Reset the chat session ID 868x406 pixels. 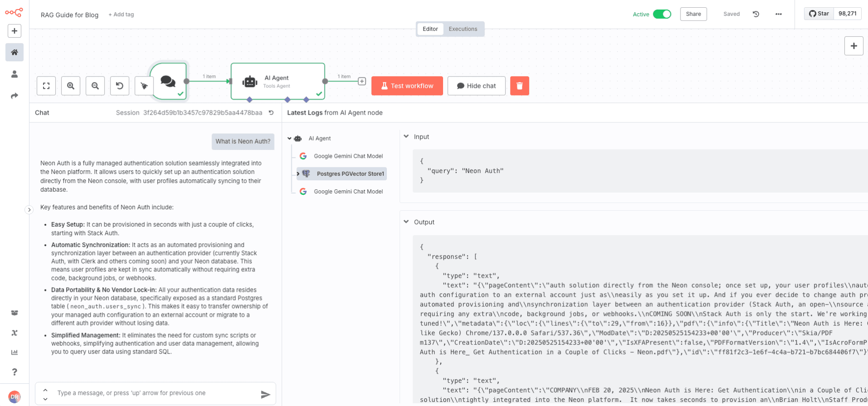(271, 113)
